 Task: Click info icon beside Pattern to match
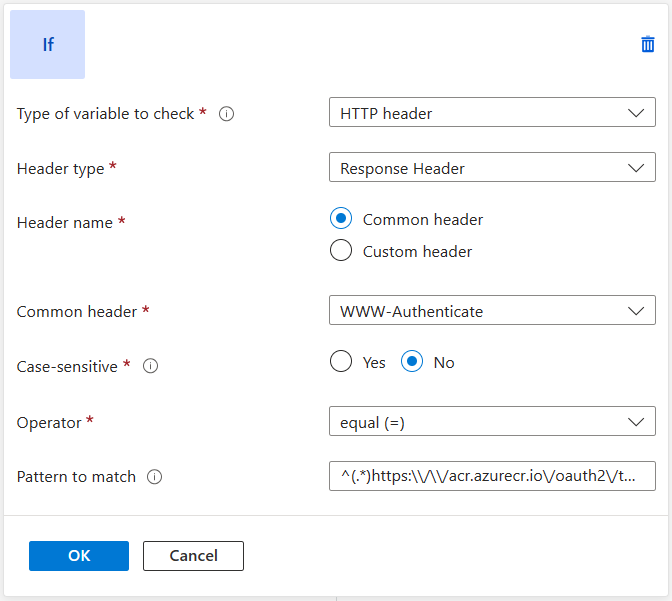click(155, 477)
